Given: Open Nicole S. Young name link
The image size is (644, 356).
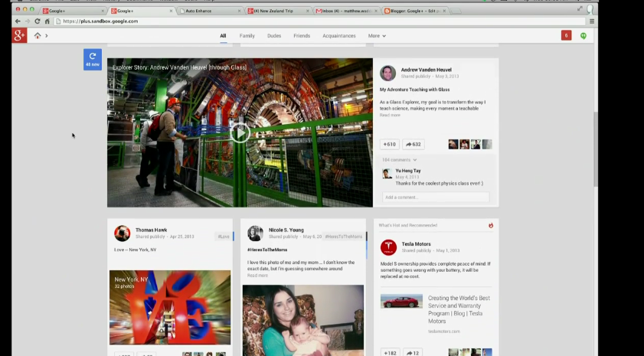Looking at the screenshot, I should (x=286, y=230).
